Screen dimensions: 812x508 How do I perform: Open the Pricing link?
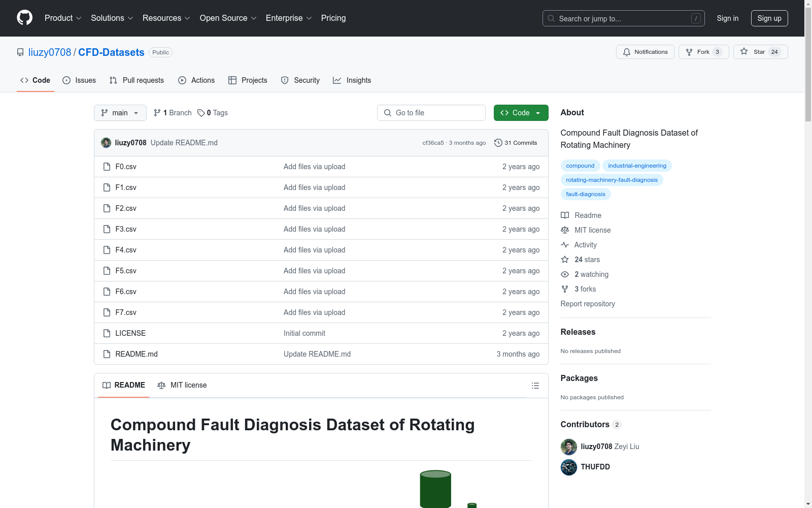(333, 18)
